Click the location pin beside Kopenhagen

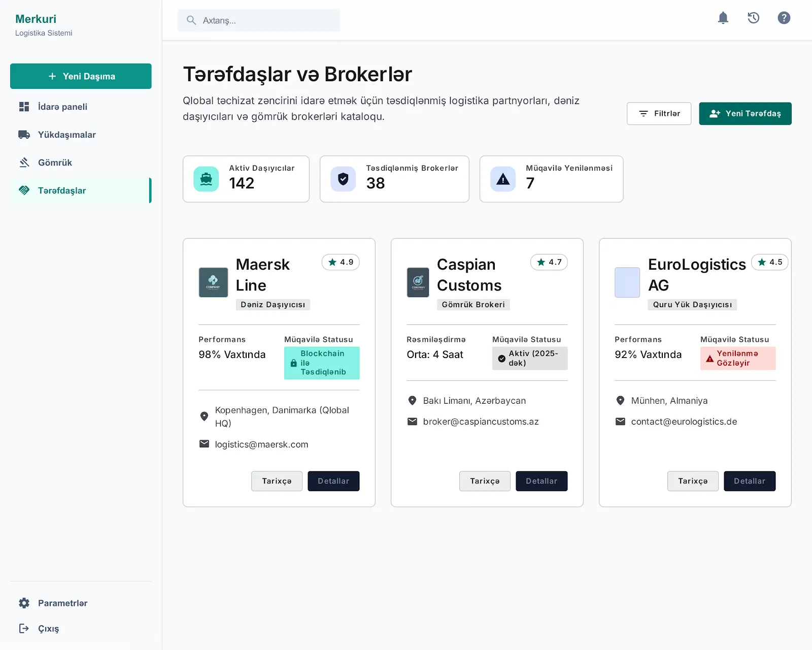coord(204,416)
